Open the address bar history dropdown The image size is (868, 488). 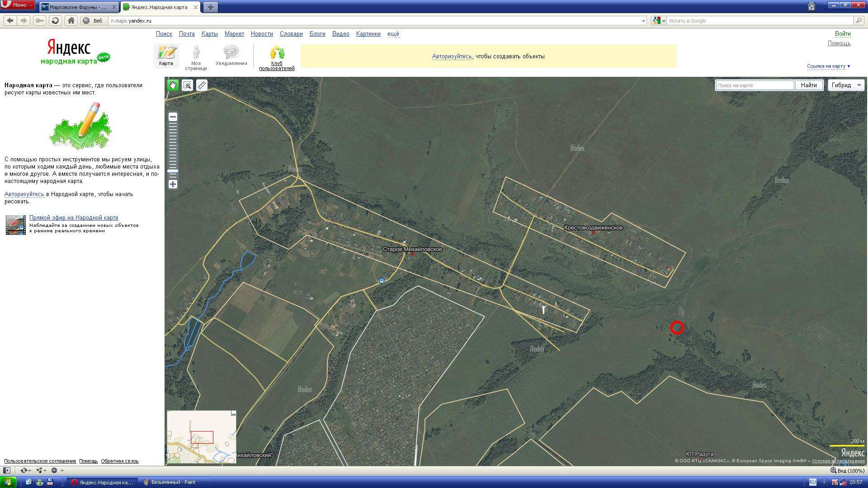643,21
